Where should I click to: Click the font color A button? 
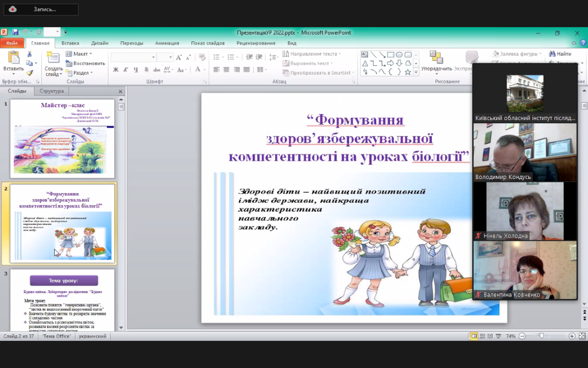coord(197,70)
